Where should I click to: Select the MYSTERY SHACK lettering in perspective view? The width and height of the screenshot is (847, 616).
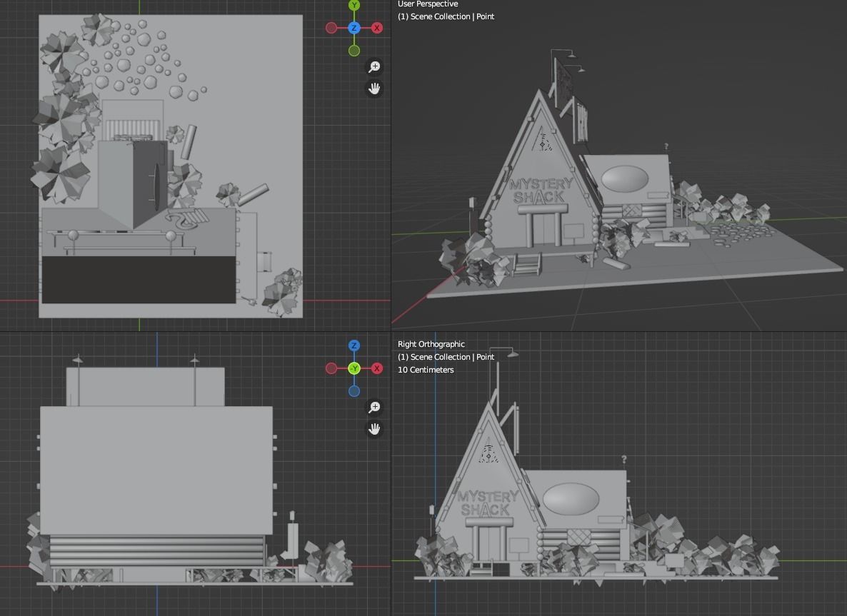540,191
